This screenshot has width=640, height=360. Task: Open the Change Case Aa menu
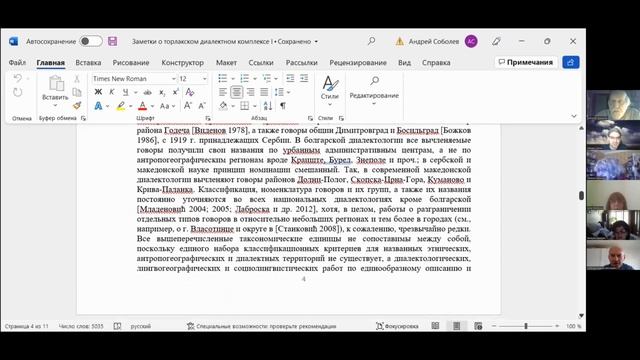click(x=167, y=106)
